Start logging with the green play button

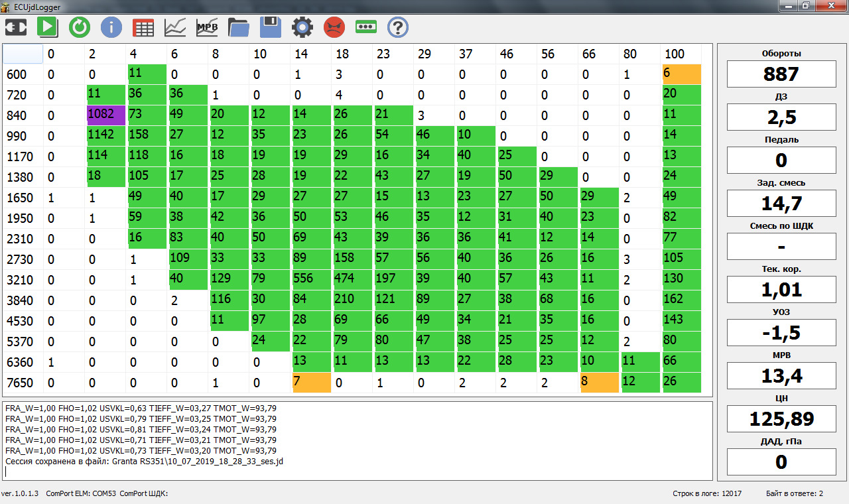point(48,27)
